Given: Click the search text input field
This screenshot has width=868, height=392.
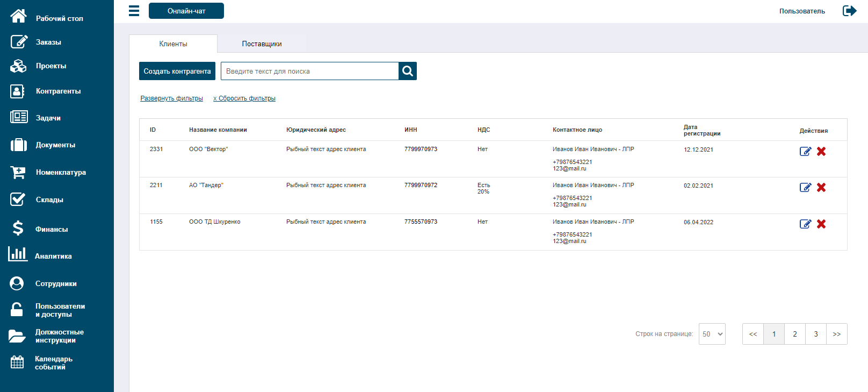Looking at the screenshot, I should (x=310, y=71).
